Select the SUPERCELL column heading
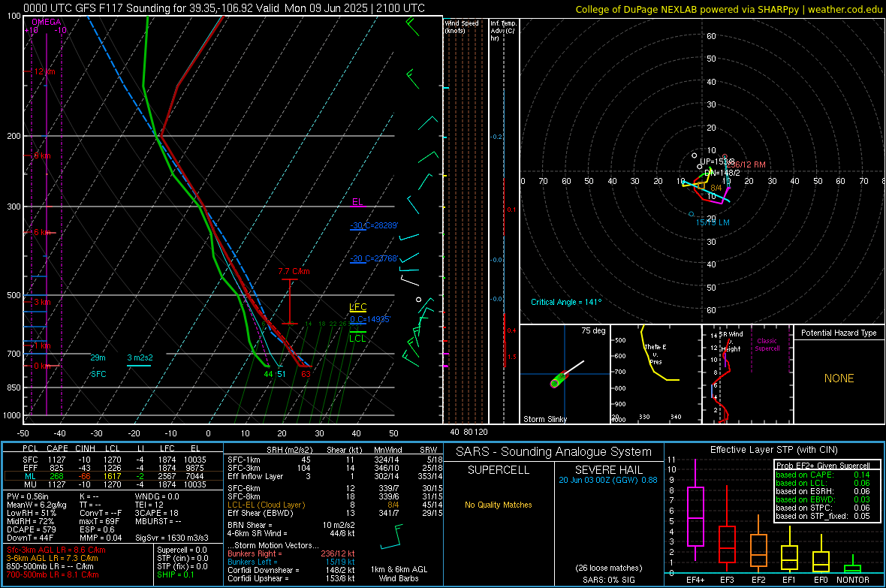The height and width of the screenshot is (588, 886). 499,470
